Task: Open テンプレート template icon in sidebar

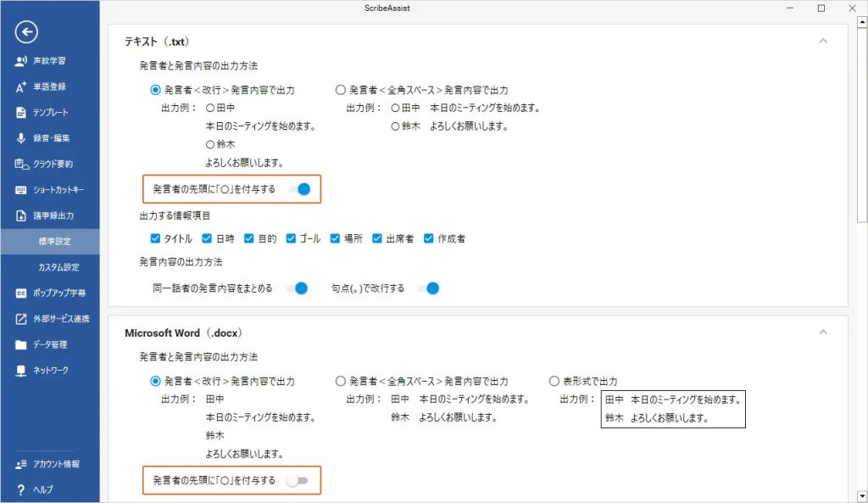Action: (21, 113)
